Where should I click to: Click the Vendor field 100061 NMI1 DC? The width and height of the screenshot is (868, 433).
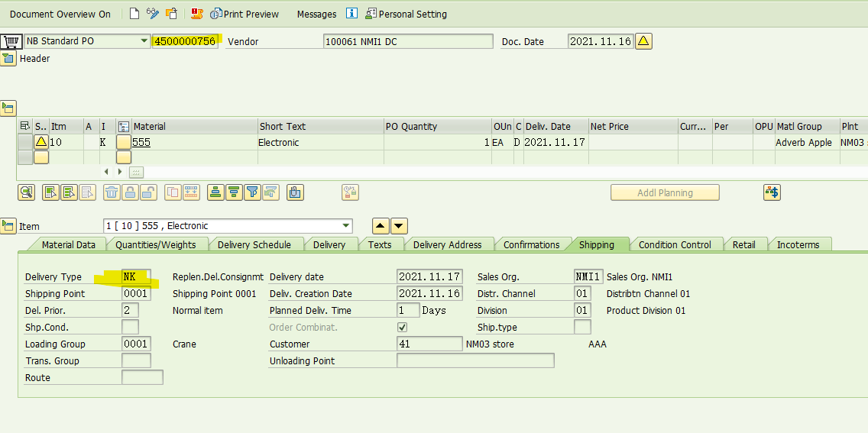coord(408,41)
